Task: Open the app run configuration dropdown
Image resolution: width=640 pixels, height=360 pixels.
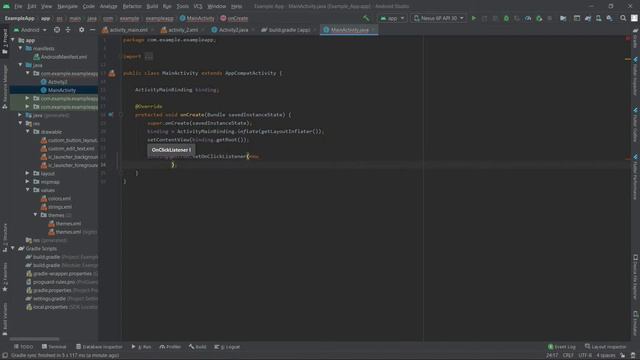Action: click(392, 18)
